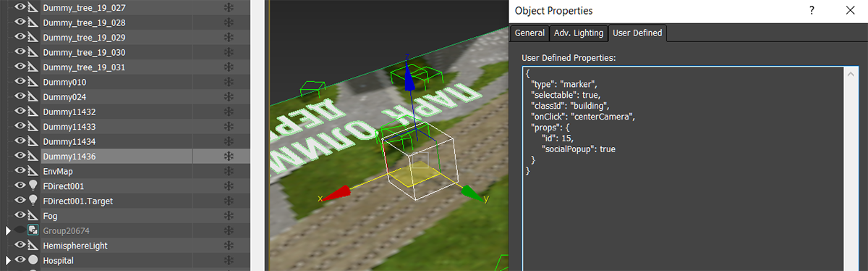Viewport: 868px width, 271px height.
Task: Toggle the Hospital object's eye icon
Action: pyautogui.click(x=20, y=260)
